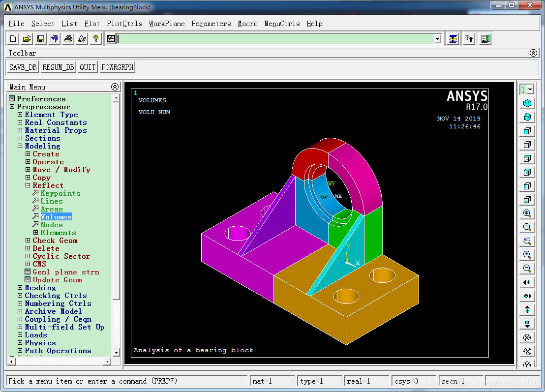The height and width of the screenshot is (392, 545).
Task: Select Reflect Volumes in the tree
Action: tap(56, 217)
